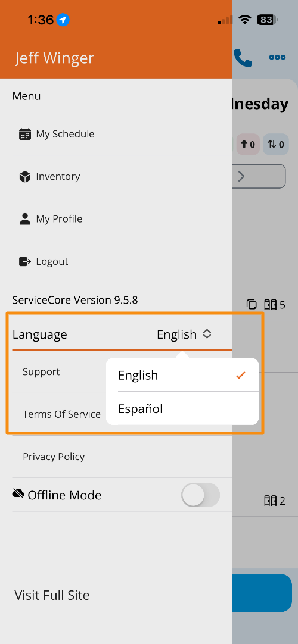Tap the up-down arrows 0 badge
This screenshot has width=298, height=644.
[x=276, y=144]
